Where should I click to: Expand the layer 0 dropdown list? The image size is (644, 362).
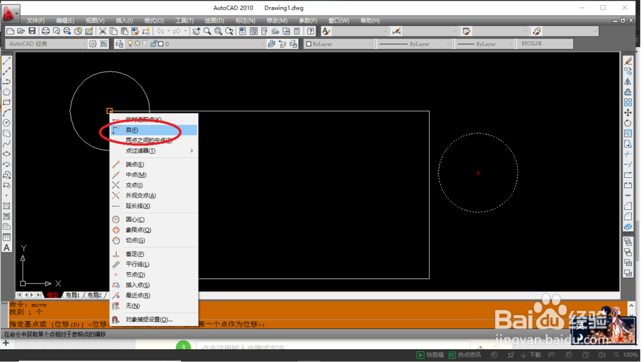pos(263,44)
